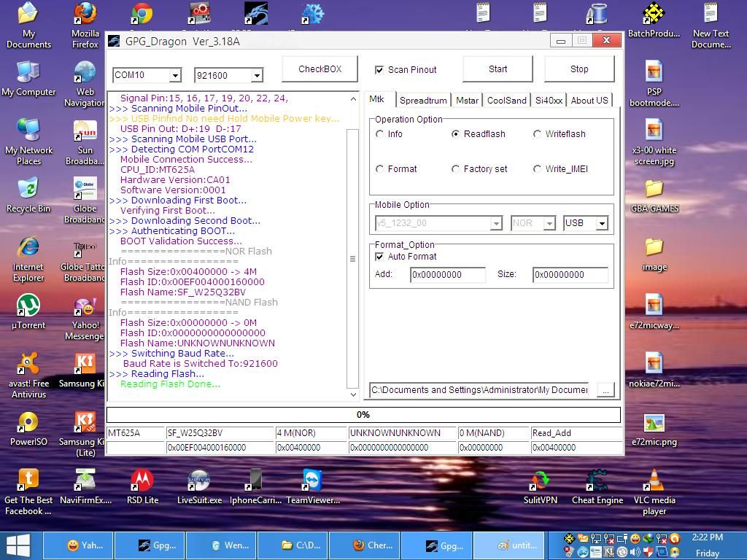Open the Cheat Engine desktop icon
This screenshot has width=747, height=560.
click(x=597, y=482)
